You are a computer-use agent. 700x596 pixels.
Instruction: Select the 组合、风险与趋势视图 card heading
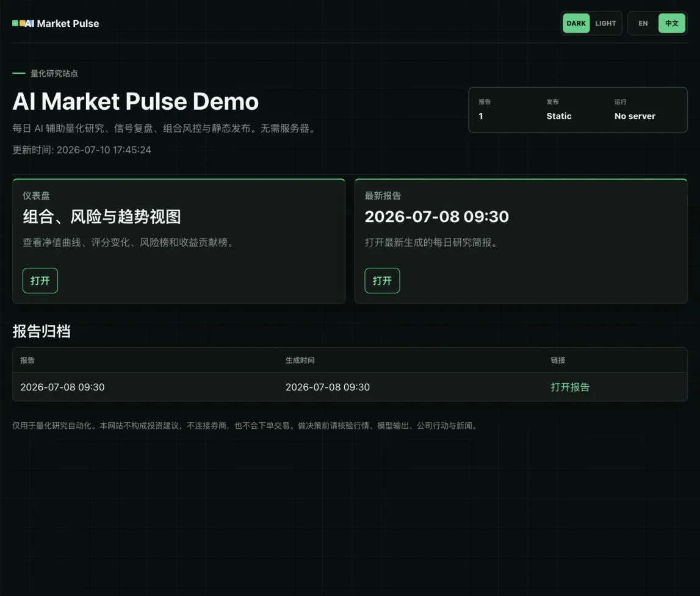(x=102, y=217)
